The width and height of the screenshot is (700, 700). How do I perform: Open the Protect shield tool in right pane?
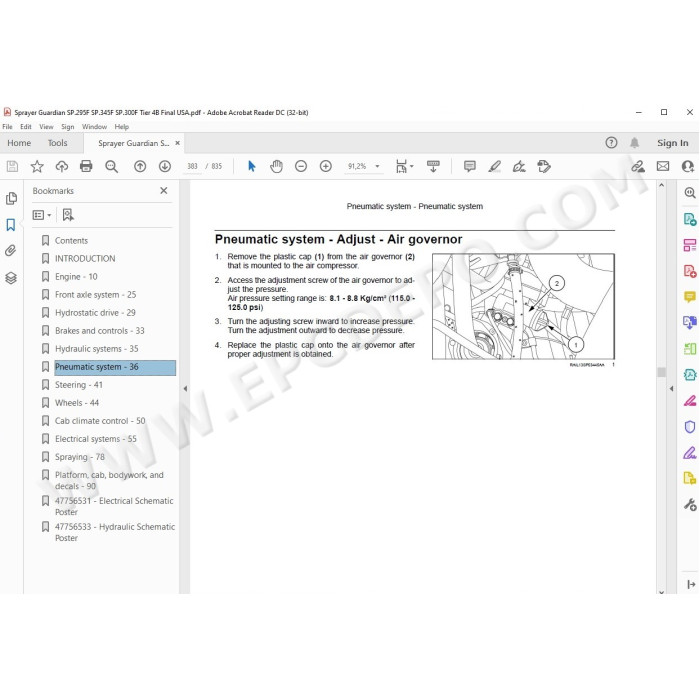pos(690,427)
